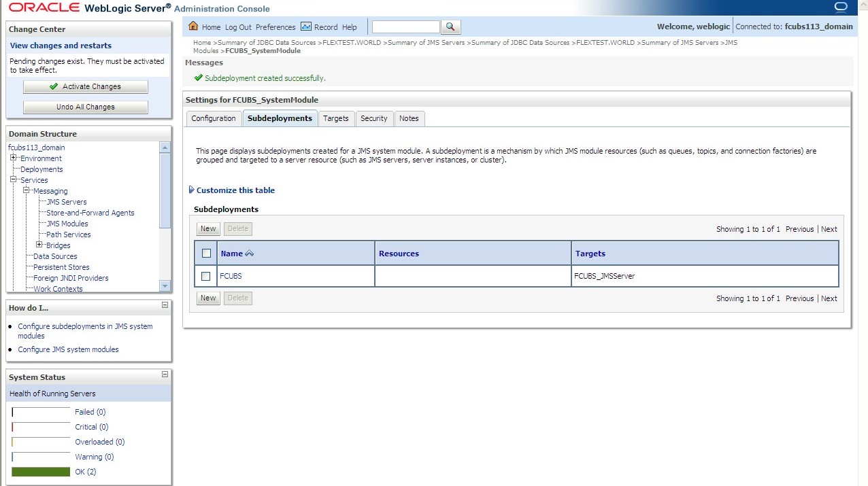
Task: Click the Domain Structure scrollbar up arrow
Action: [165, 147]
